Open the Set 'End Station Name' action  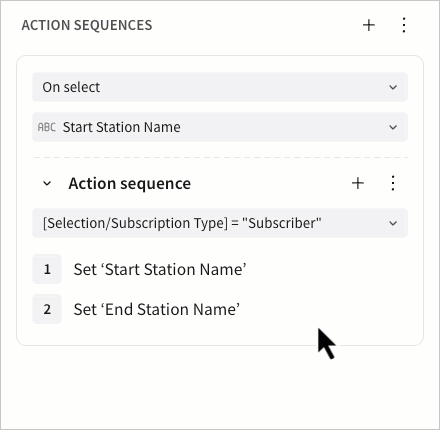(x=157, y=309)
